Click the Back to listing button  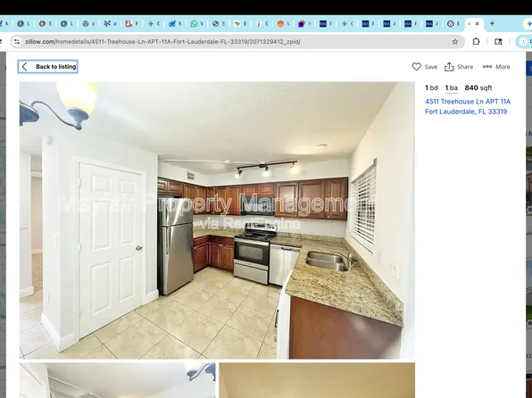(x=47, y=67)
